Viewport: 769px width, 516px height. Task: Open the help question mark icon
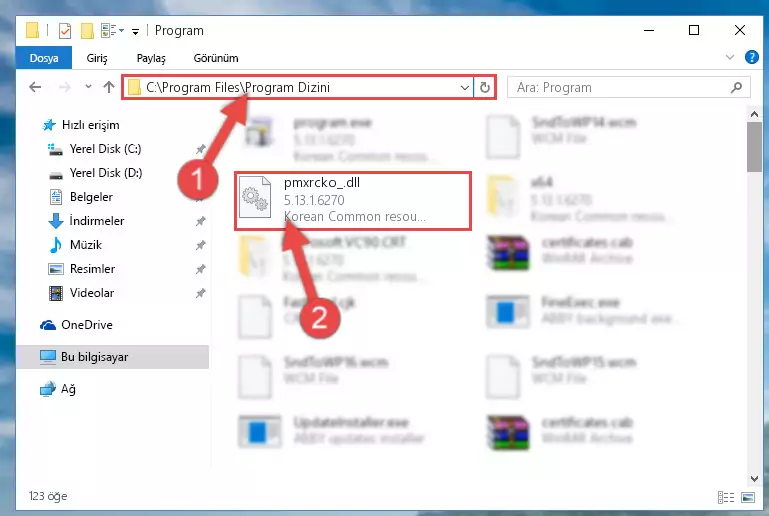tap(751, 57)
